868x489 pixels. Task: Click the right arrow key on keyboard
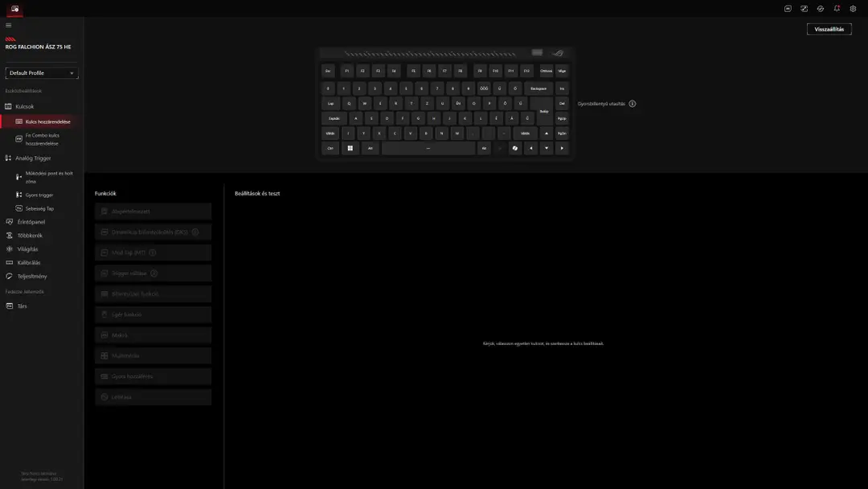(x=562, y=149)
